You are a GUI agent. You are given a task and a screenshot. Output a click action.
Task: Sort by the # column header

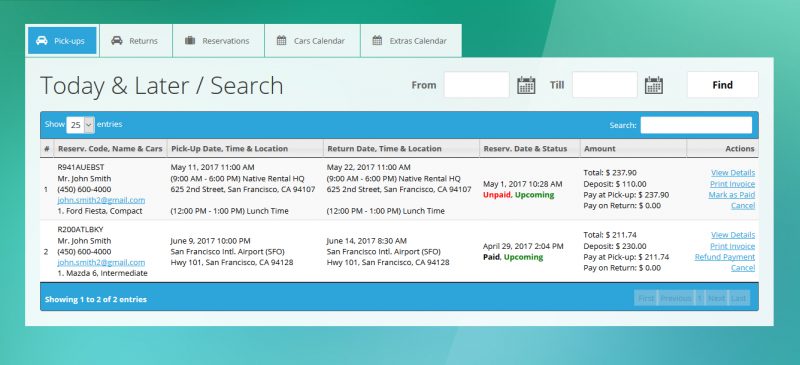47,149
